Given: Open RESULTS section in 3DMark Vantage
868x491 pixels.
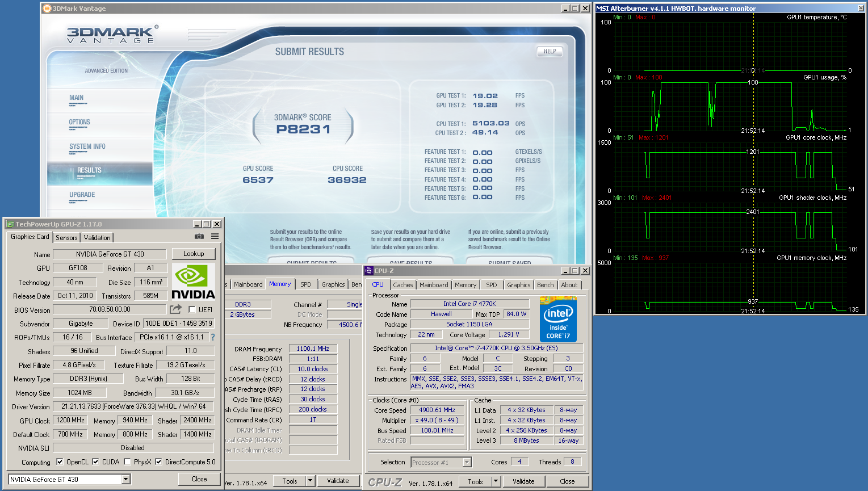Looking at the screenshot, I should tap(100, 173).
